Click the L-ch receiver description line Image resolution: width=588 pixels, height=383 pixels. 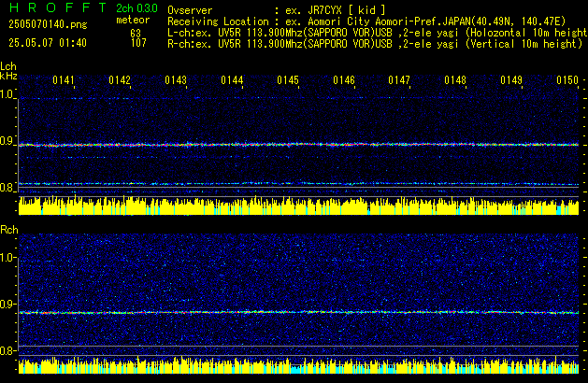click(378, 33)
